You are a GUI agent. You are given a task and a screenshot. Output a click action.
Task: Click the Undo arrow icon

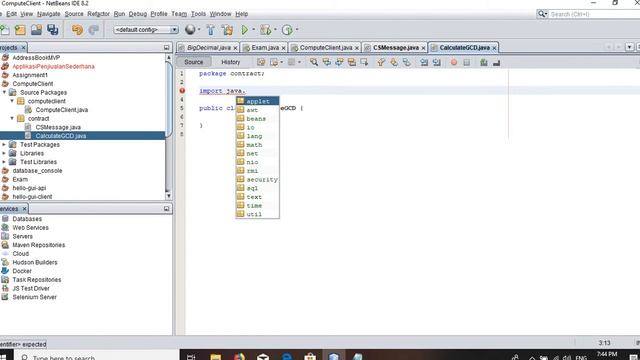77,30
